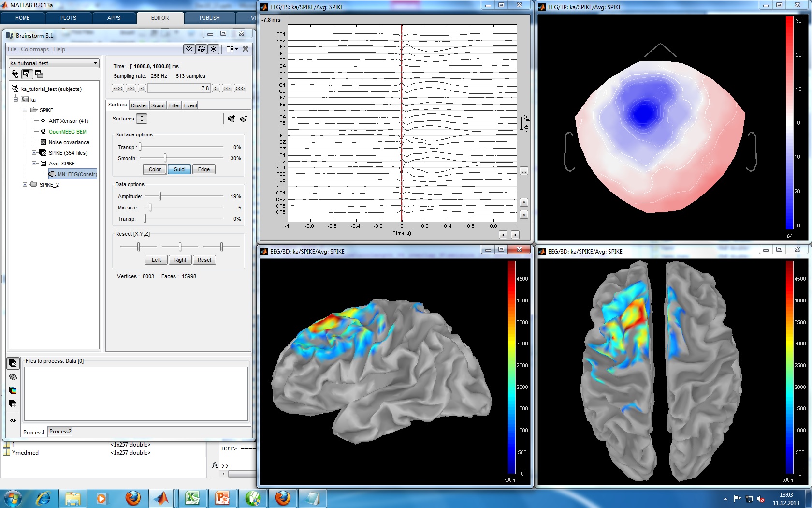
Task: Switch to the Scout tab
Action: pyautogui.click(x=158, y=105)
